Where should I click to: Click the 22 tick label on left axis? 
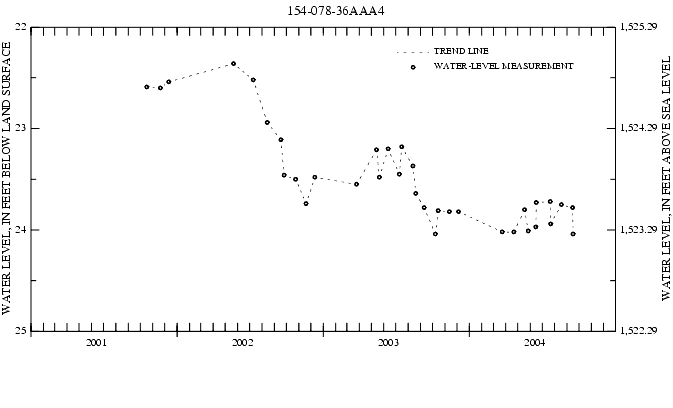pyautogui.click(x=21, y=28)
